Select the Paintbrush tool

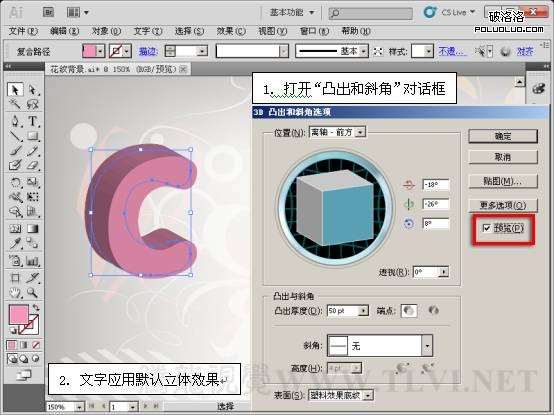(x=15, y=151)
